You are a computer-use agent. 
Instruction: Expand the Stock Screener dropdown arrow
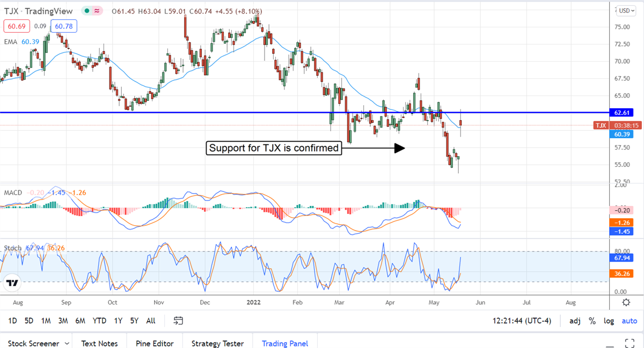click(67, 343)
